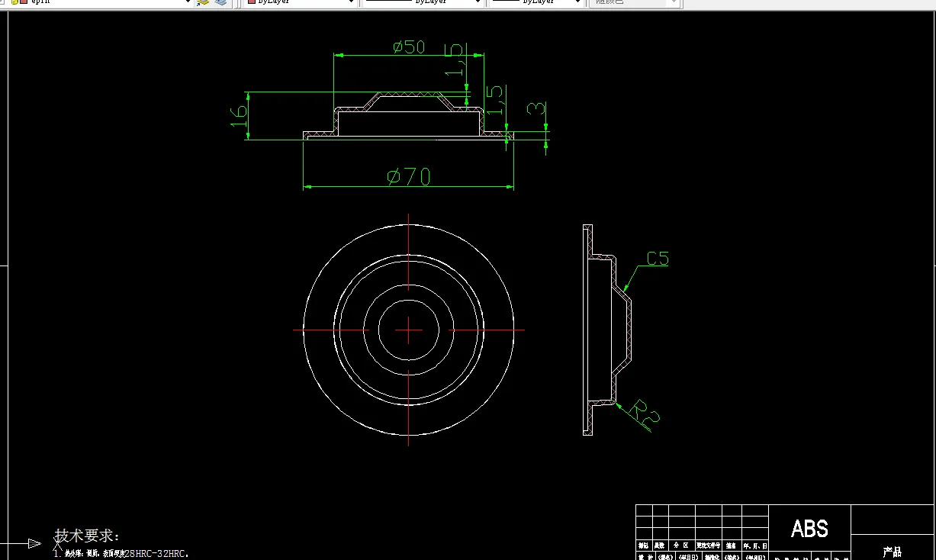
Task: Select the R2 radius label
Action: point(645,412)
